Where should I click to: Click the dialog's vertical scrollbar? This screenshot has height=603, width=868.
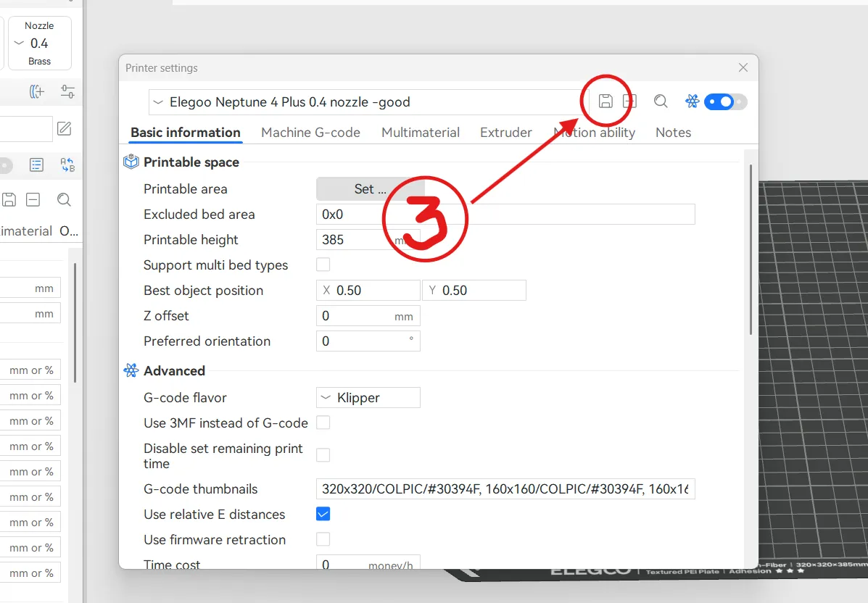click(751, 249)
